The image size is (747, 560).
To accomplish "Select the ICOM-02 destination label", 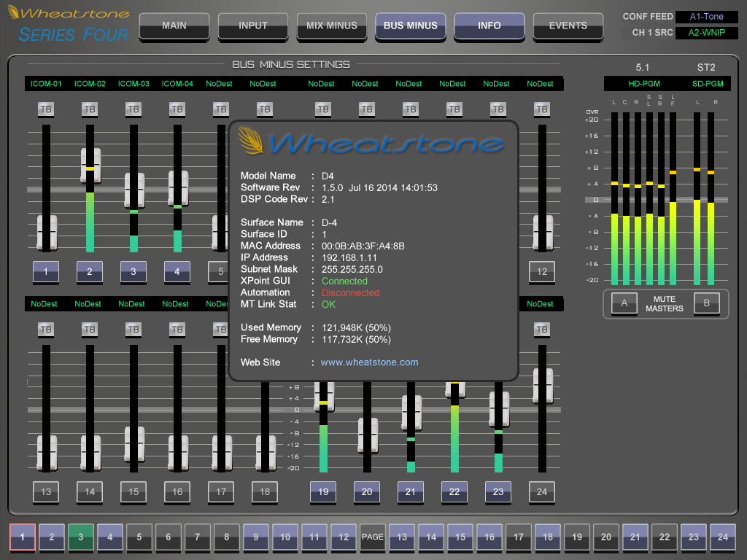I will pos(90,84).
